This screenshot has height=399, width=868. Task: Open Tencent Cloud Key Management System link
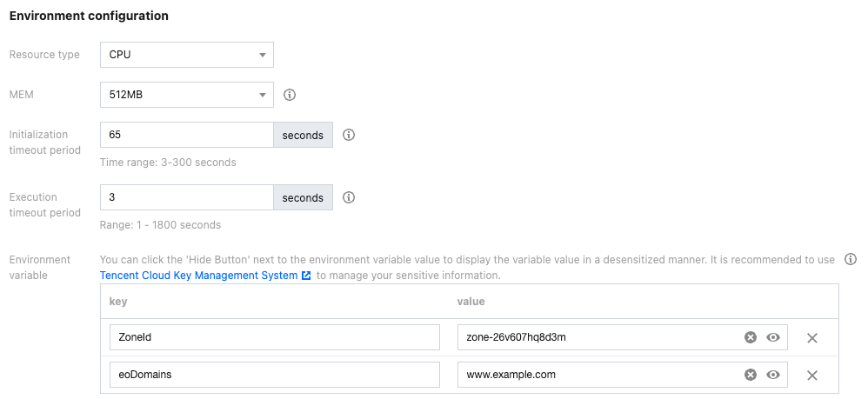point(199,276)
